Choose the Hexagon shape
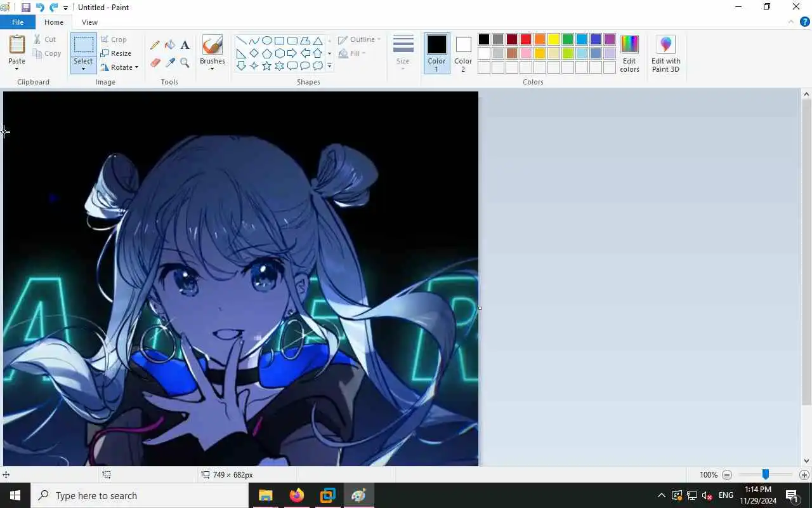The width and height of the screenshot is (812, 508). (x=279, y=53)
